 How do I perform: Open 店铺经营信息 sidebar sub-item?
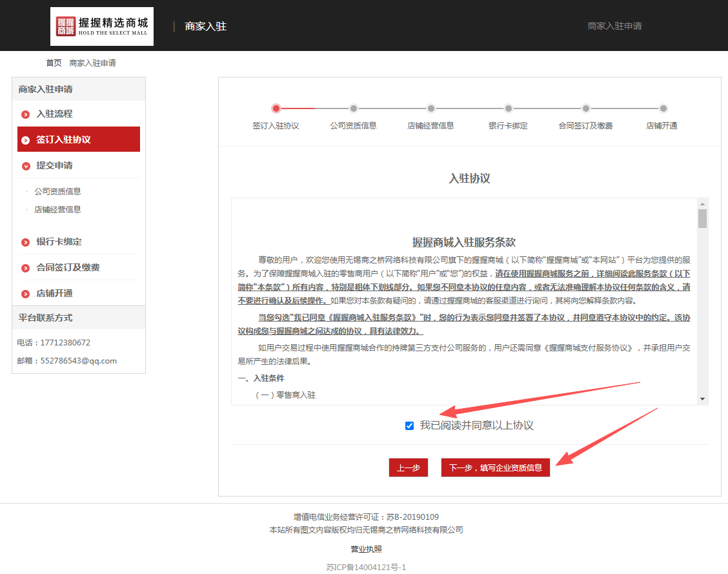57,209
